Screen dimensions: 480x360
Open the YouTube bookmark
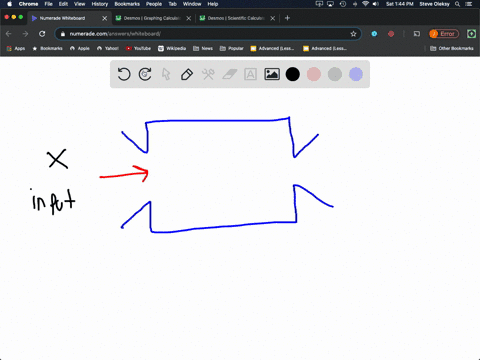[138, 48]
